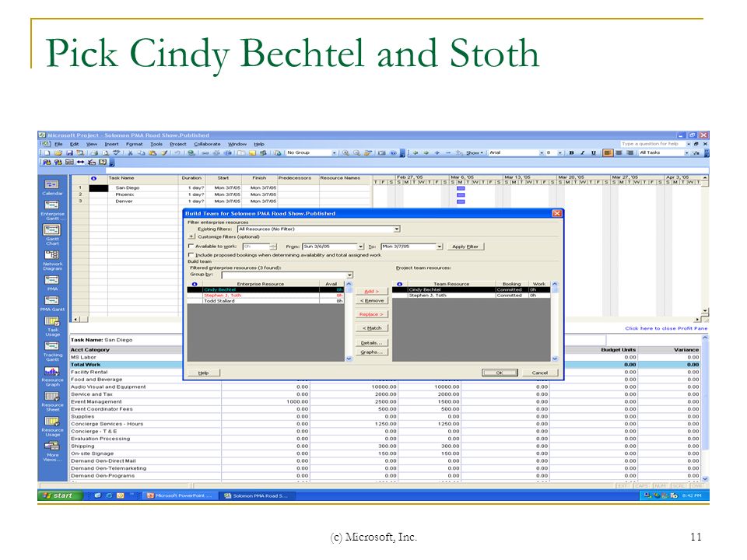Select the Center alignment toolbar button
The height and width of the screenshot is (560, 747).
pos(619,153)
